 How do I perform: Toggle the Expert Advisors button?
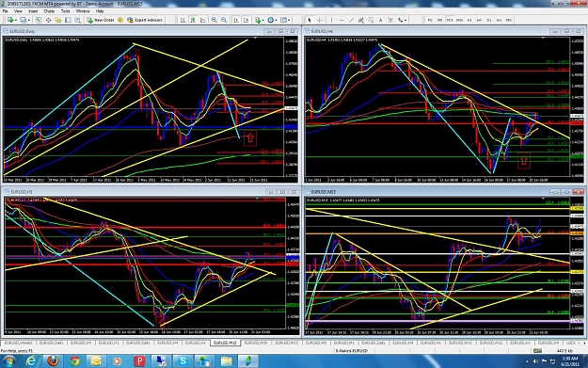click(x=145, y=20)
